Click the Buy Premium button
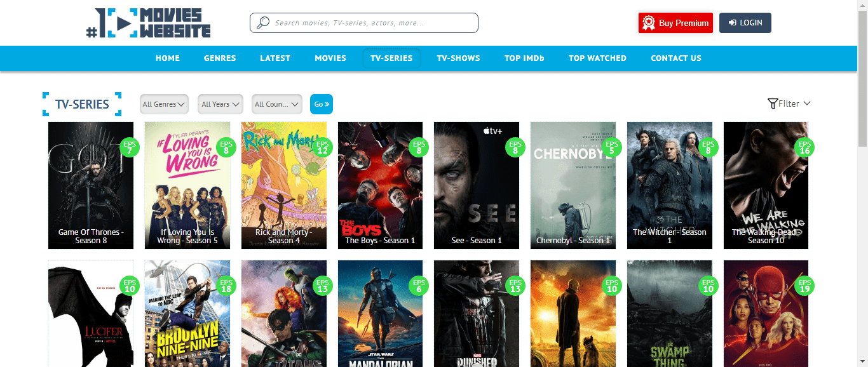This screenshot has height=367, width=868. click(x=675, y=23)
